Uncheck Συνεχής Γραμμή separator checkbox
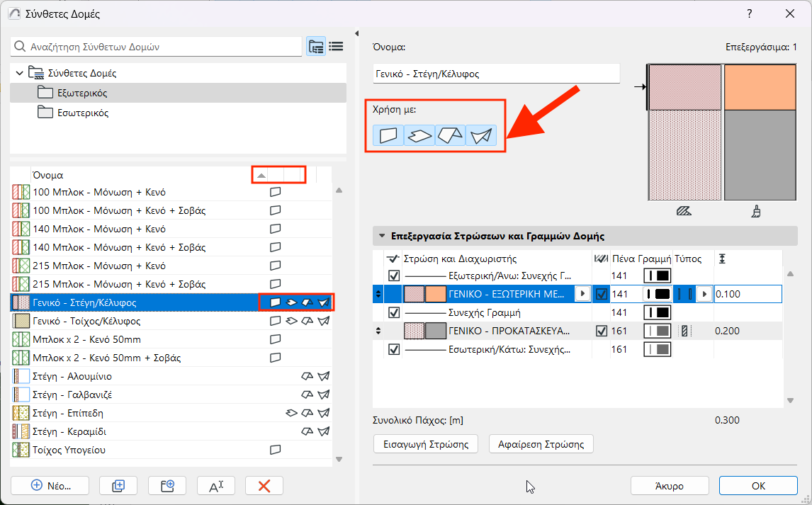Screen dimensions: 812x505 point(394,312)
